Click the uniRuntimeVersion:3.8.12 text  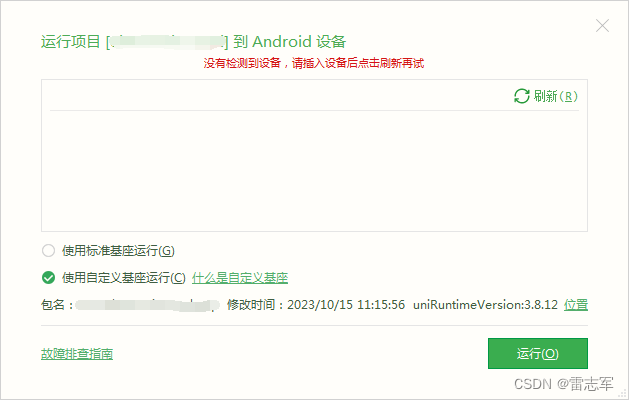pyautogui.click(x=485, y=305)
